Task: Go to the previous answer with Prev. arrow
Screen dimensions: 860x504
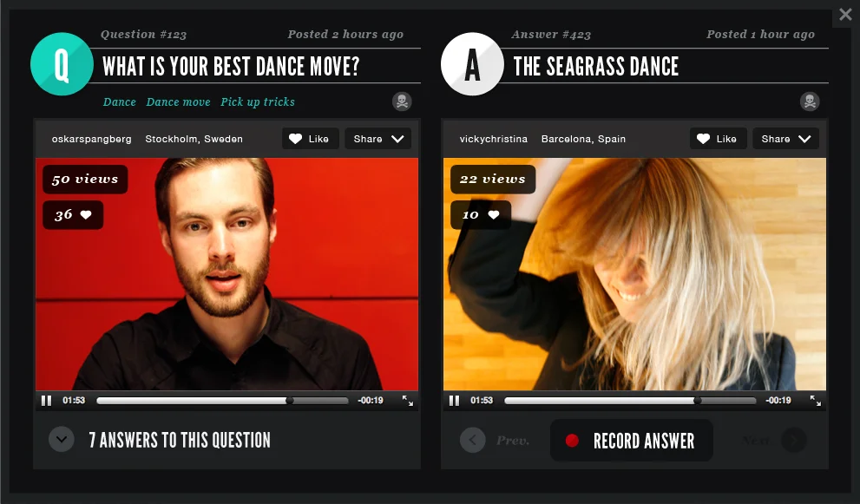Action: pos(473,440)
